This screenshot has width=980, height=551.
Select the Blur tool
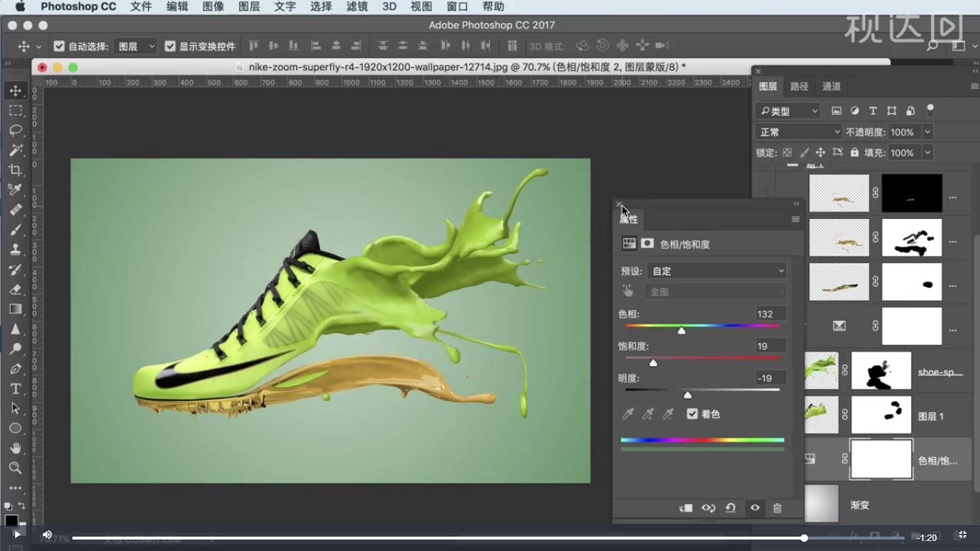pyautogui.click(x=15, y=329)
